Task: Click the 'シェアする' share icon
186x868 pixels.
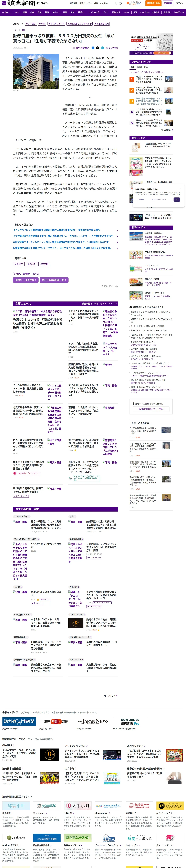Action: (111, 48)
